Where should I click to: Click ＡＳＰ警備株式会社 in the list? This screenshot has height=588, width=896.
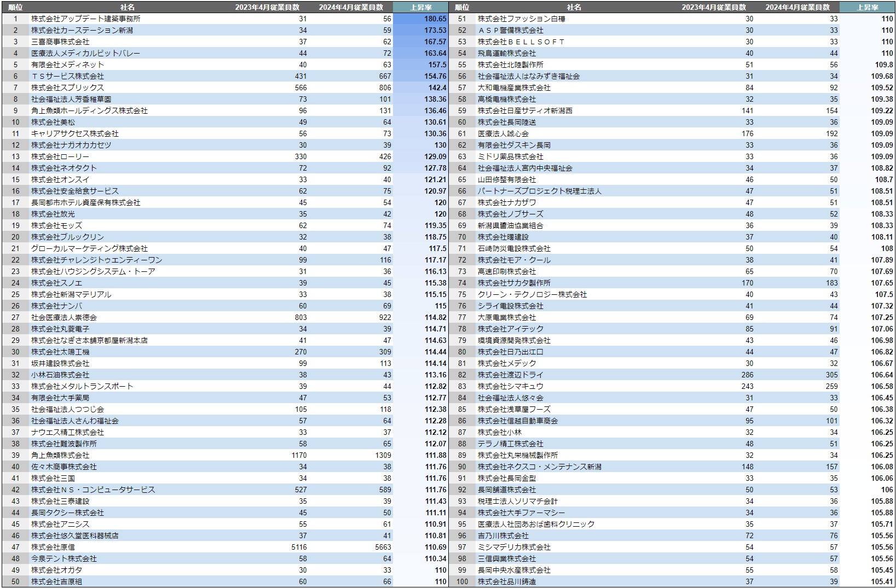tap(510, 30)
